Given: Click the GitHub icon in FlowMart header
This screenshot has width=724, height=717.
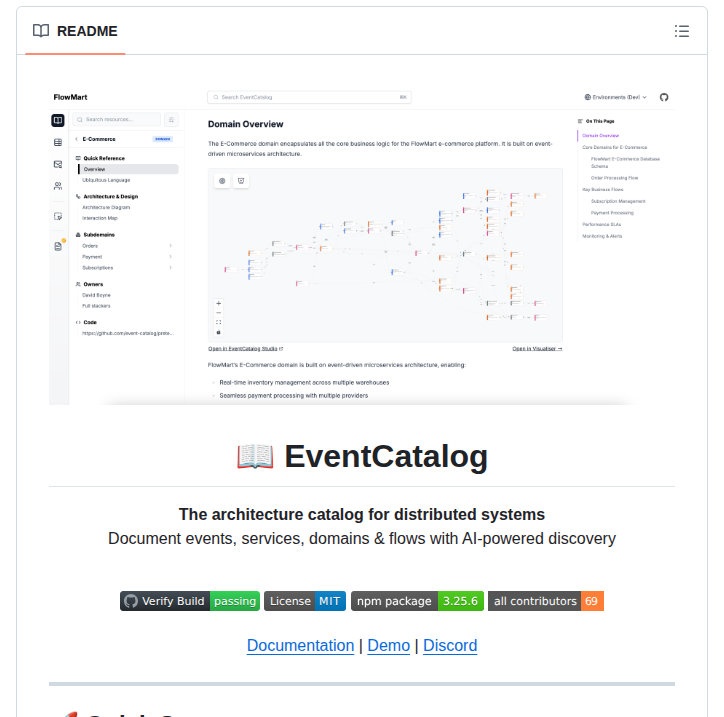Looking at the screenshot, I should coord(664,97).
